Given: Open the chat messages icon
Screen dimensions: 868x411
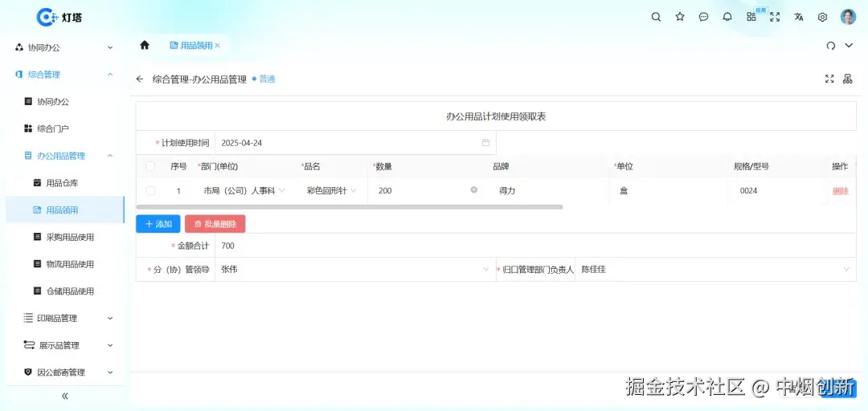Looking at the screenshot, I should (x=703, y=17).
